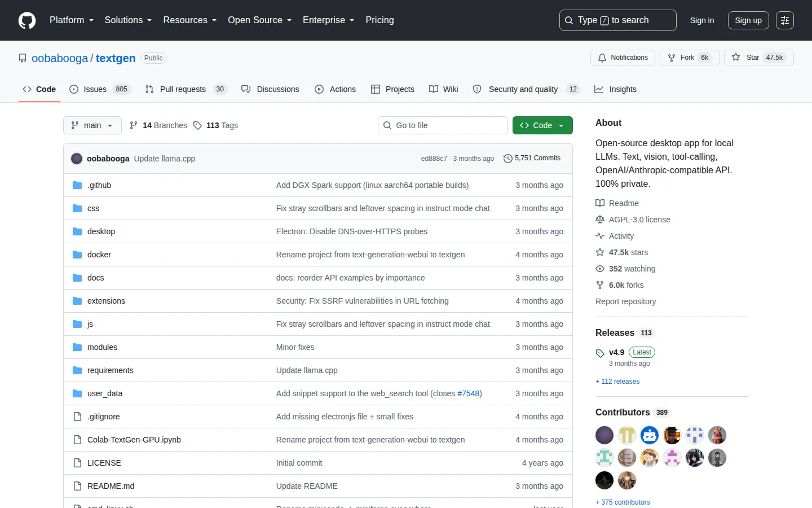Viewport: 812px width, 508px height.
Task: Expand the Platform menu
Action: coord(72,20)
